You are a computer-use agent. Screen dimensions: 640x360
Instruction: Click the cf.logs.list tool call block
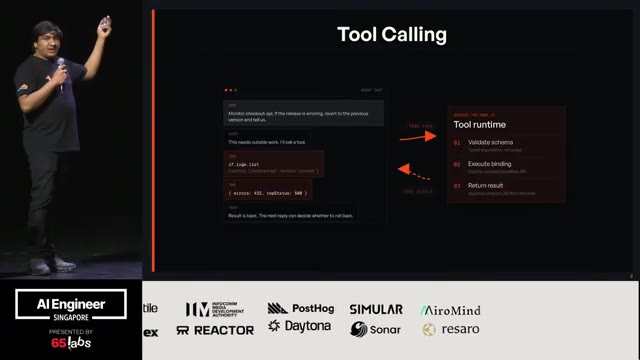click(273, 164)
